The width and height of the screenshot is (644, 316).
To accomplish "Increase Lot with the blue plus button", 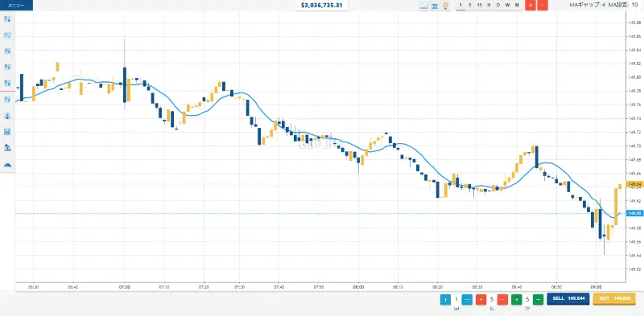I will point(445,299).
